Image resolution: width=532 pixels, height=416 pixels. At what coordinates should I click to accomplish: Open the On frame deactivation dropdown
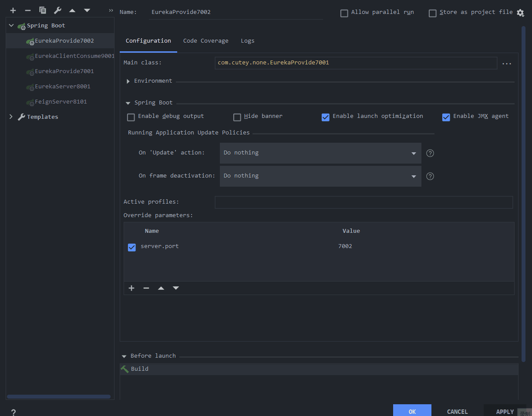point(320,176)
